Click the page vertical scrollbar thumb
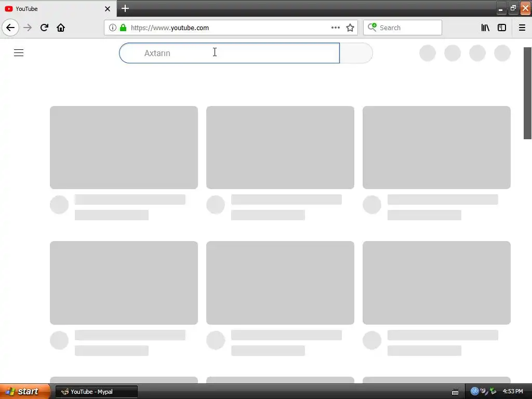 click(x=527, y=93)
